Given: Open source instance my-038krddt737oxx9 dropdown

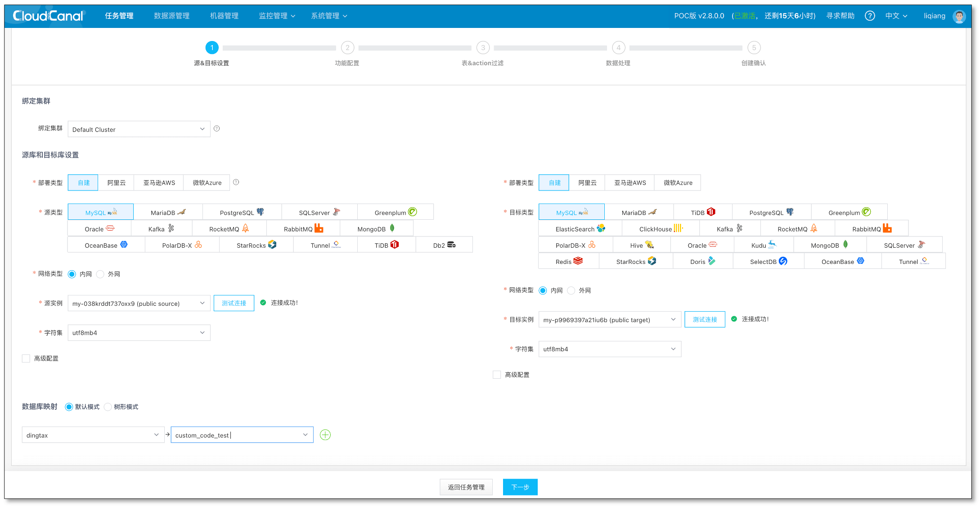Looking at the screenshot, I should 139,304.
